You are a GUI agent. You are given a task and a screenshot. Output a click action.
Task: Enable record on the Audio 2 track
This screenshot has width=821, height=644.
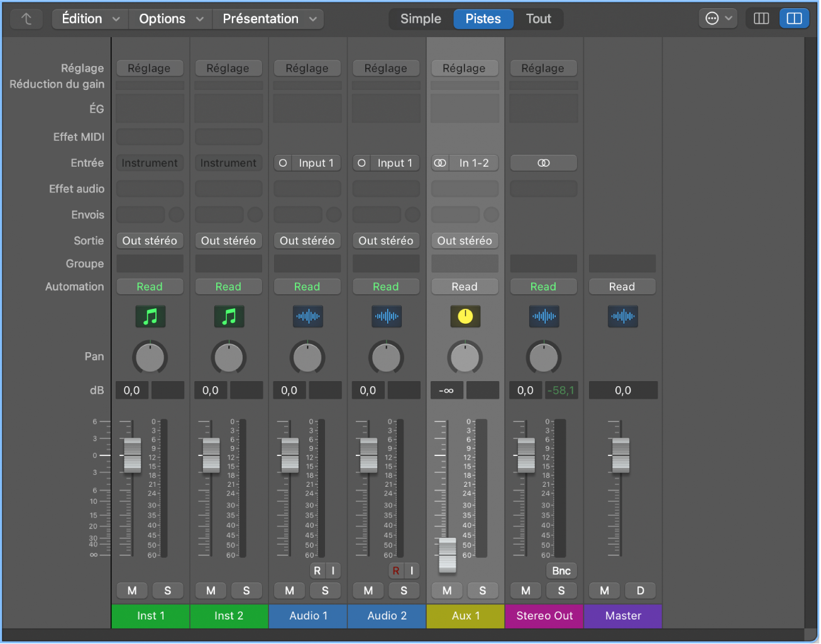395,570
